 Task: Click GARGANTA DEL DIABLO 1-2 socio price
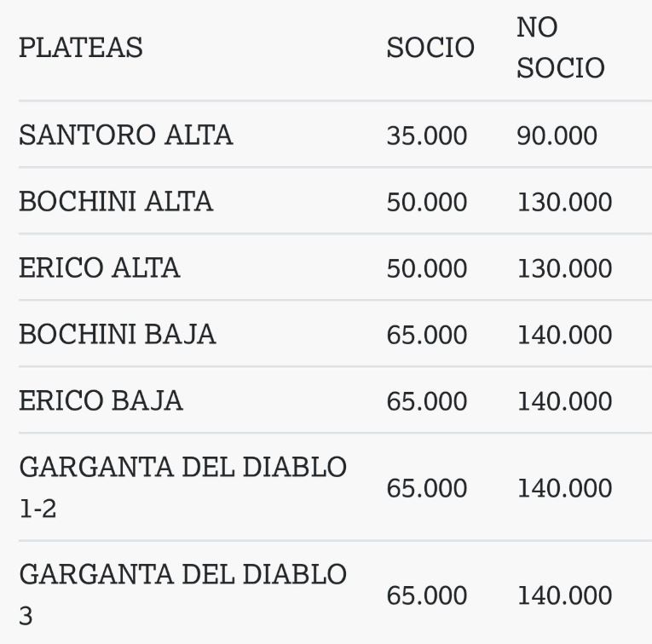[426, 488]
